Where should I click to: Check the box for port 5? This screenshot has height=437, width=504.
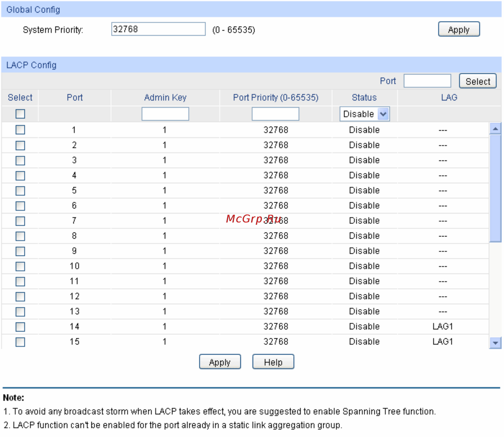coord(20,191)
